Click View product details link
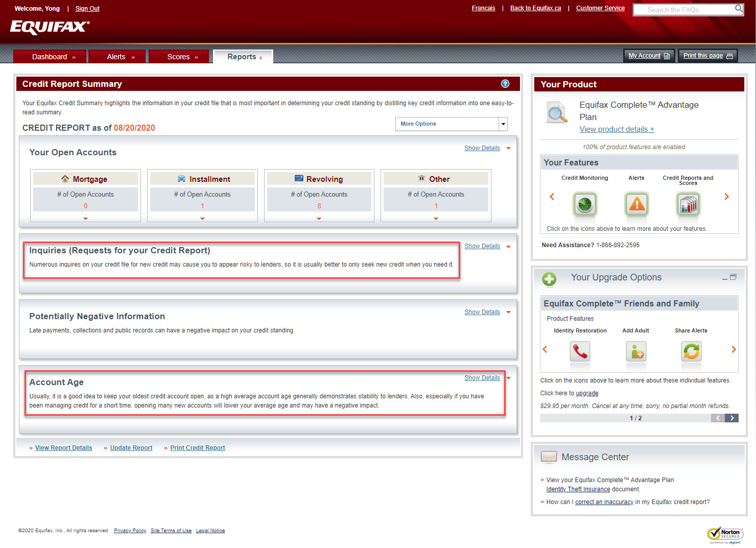Screen dimensions: 756x548 click(617, 129)
